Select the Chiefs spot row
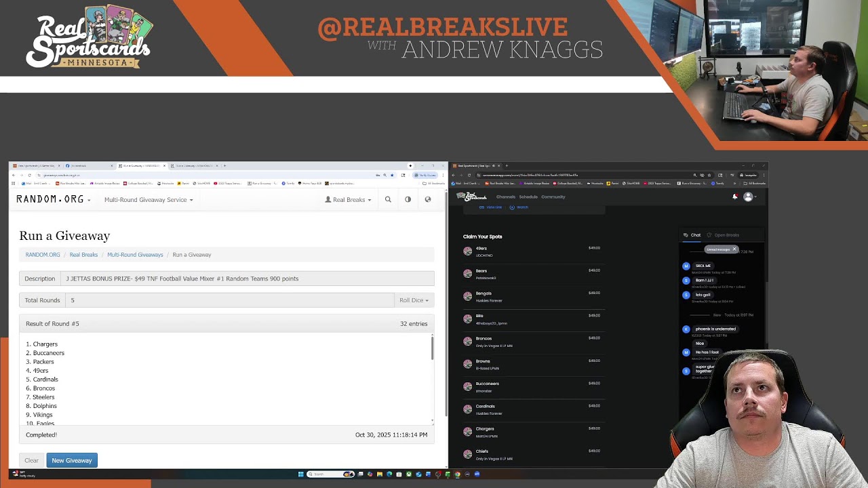 pos(532,454)
